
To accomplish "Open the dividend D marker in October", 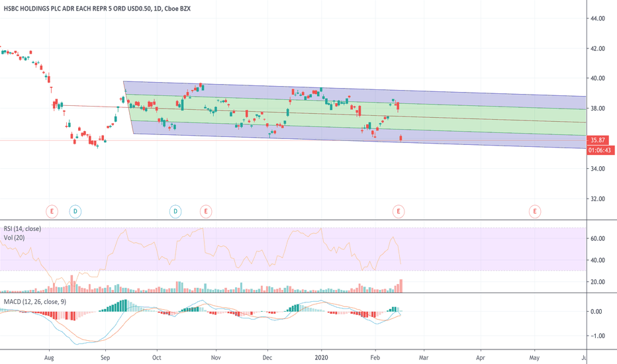I will 175,212.
